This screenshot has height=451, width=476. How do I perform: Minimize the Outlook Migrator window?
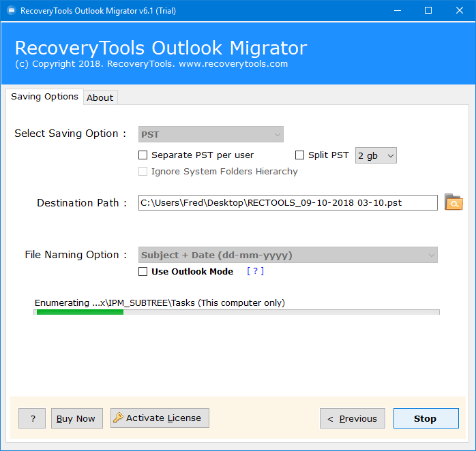(398, 11)
